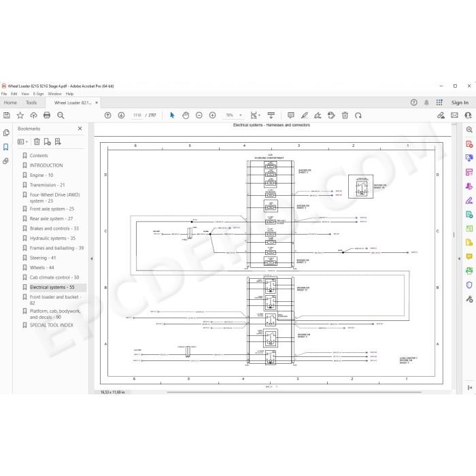The height and width of the screenshot is (476, 476).
Task: Open the Help question mark icon
Action: [x=413, y=103]
